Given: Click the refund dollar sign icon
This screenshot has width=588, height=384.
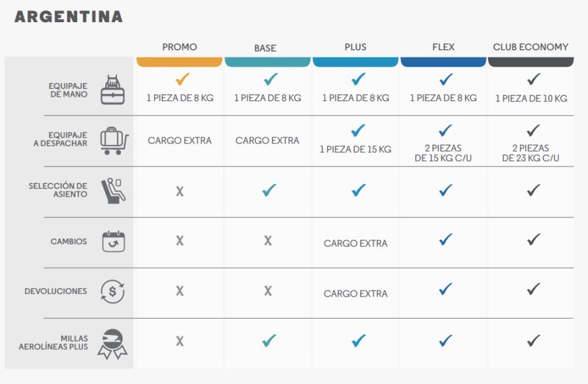Looking at the screenshot, I should [112, 291].
